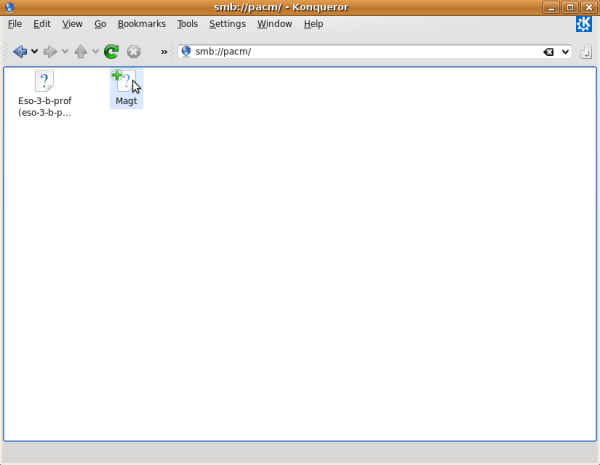Open the location history dropdown

(565, 51)
